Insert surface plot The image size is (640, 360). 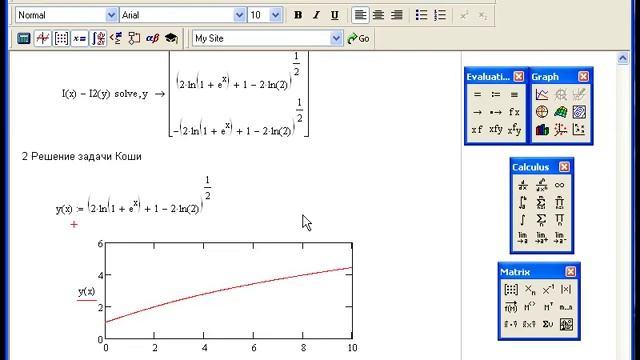[561, 112]
